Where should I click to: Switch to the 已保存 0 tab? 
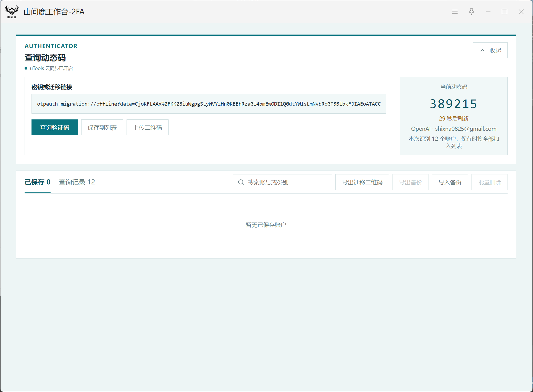tap(38, 182)
